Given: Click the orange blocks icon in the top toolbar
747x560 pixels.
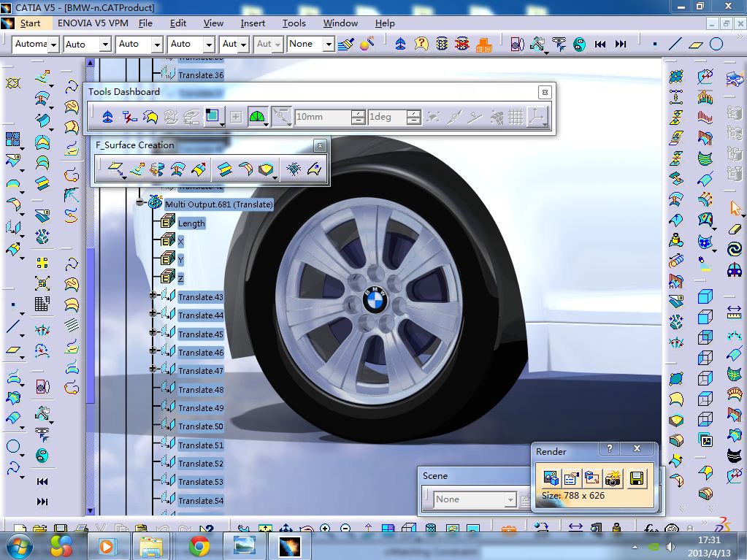Looking at the screenshot, I should [483, 45].
